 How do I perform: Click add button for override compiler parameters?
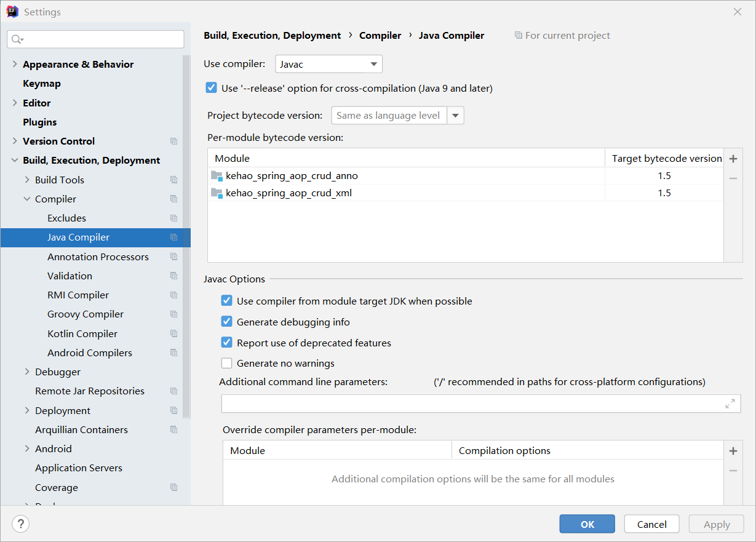pos(733,451)
